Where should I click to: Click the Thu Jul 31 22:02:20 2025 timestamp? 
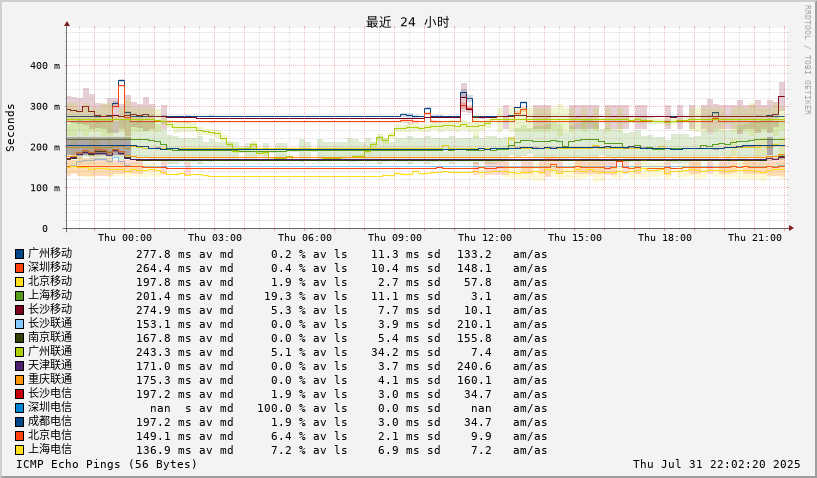(716, 464)
